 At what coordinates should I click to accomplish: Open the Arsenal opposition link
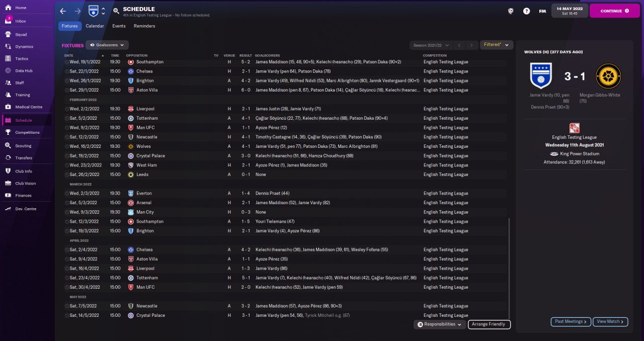(144, 203)
